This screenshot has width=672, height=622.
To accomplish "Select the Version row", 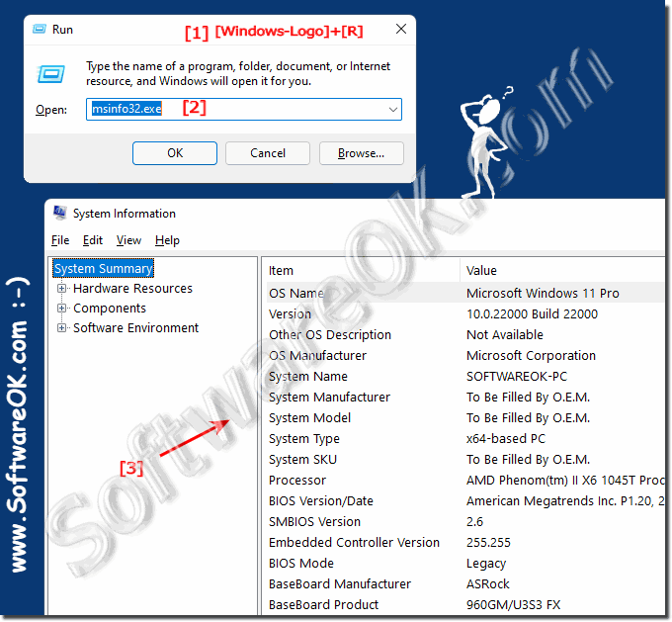I will [x=465, y=314].
